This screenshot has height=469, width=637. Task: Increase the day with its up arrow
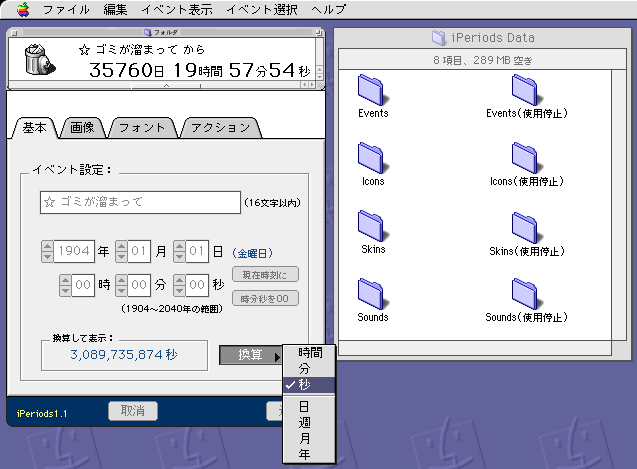tap(179, 246)
